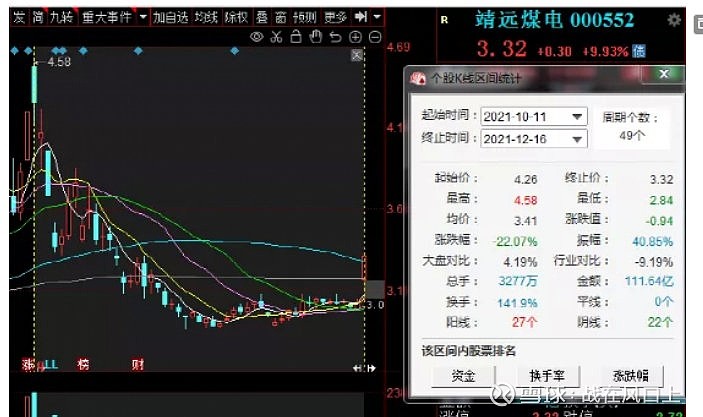Image resolution: width=703 pixels, height=417 pixels.
Task: Click the 大盘对比 value 4.19%
Action: 520,262
